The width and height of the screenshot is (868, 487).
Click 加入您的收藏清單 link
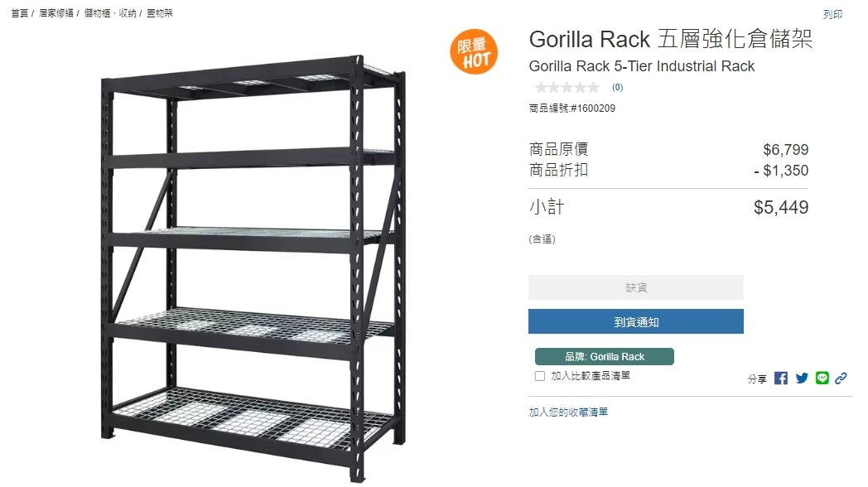pyautogui.click(x=568, y=412)
